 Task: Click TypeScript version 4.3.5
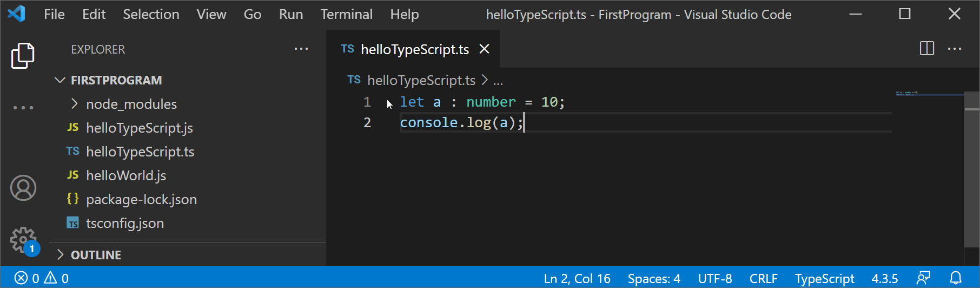click(885, 278)
